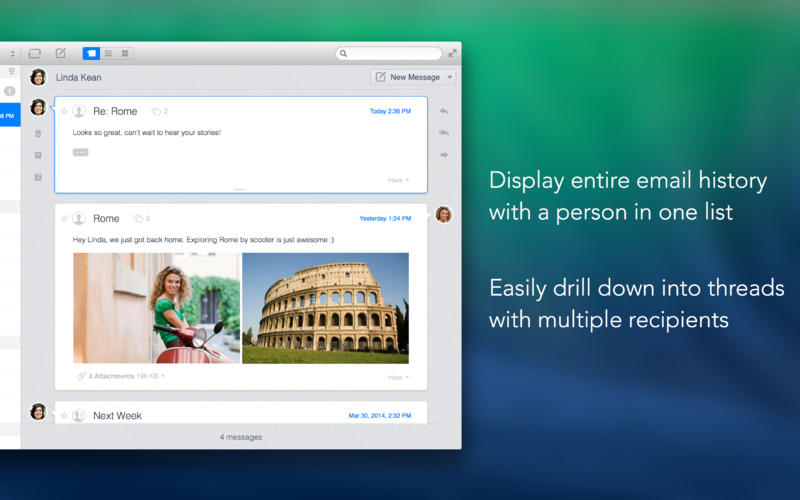The width and height of the screenshot is (800, 500).
Task: Click the New Message button
Action: [x=408, y=77]
